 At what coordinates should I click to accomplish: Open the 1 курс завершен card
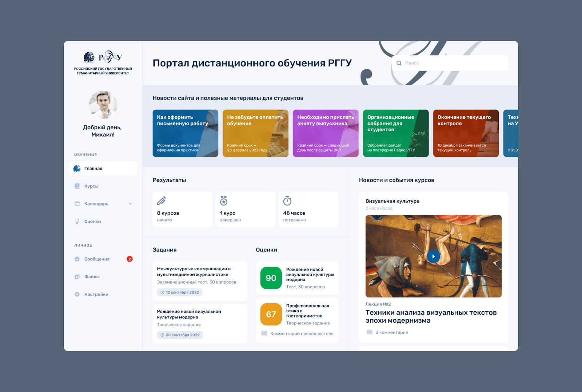pyautogui.click(x=246, y=209)
